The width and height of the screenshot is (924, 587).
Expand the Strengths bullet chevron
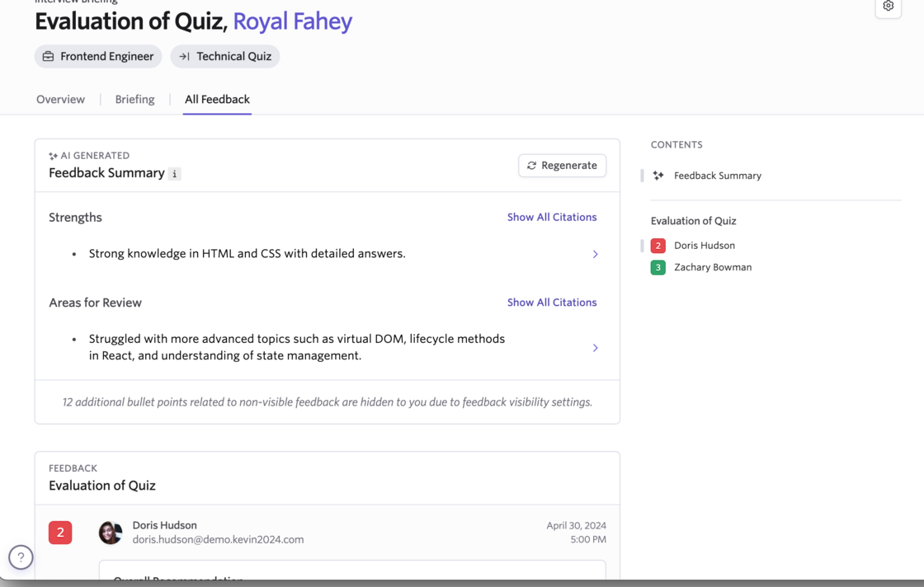[x=595, y=254]
